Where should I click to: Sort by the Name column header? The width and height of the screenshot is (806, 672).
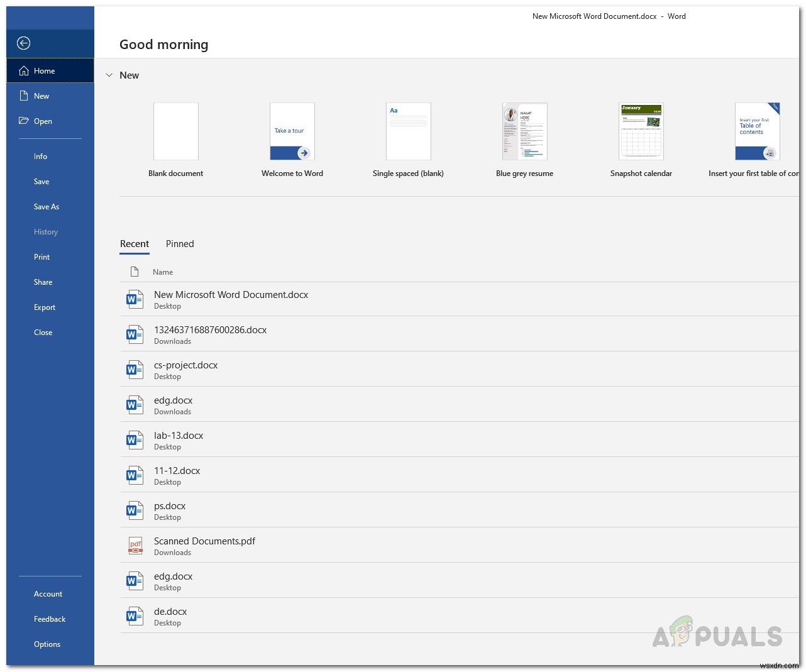(163, 272)
